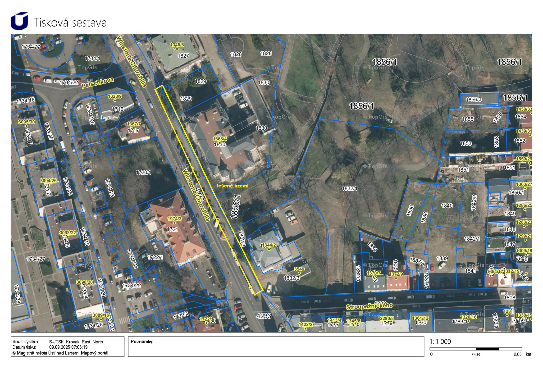Click the yellow 'řešené území' annotation text
The height and width of the screenshot is (392, 543).
point(232,186)
